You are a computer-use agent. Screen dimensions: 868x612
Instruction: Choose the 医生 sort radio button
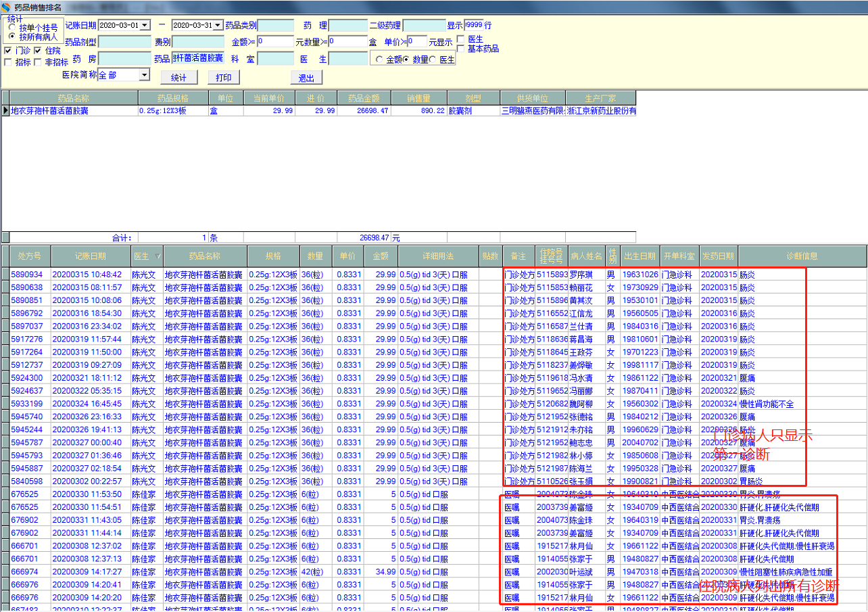(433, 60)
